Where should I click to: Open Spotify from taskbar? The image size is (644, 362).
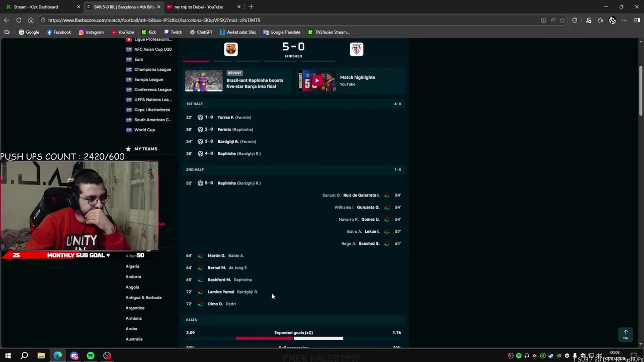coord(91,356)
